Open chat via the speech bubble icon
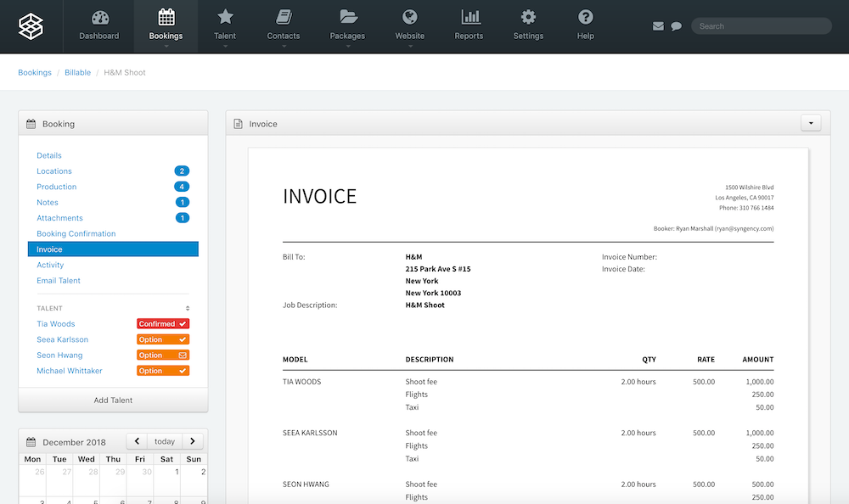Image resolution: width=849 pixels, height=504 pixels. tap(677, 26)
